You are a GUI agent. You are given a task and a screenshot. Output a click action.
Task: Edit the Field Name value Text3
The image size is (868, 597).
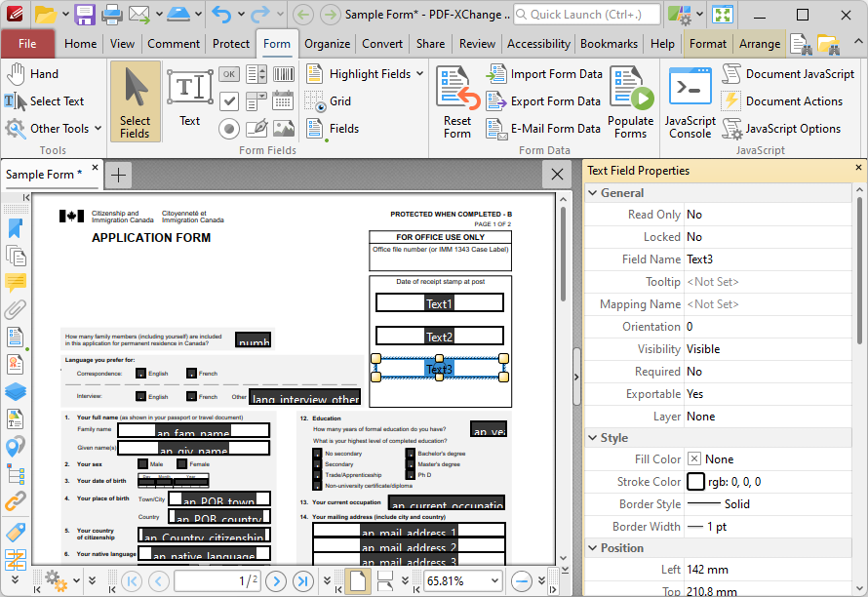pyautogui.click(x=768, y=259)
